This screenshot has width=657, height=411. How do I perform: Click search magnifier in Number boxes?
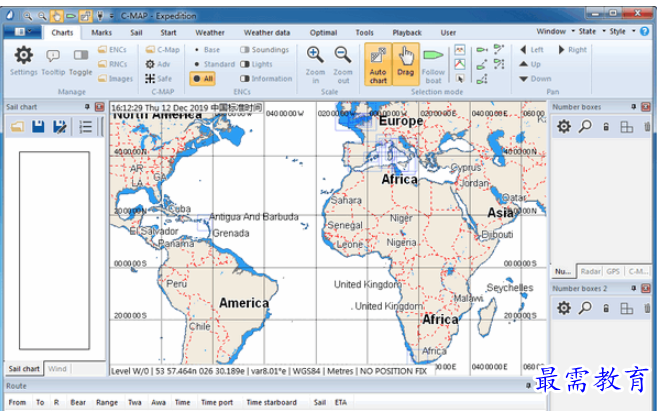[585, 126]
